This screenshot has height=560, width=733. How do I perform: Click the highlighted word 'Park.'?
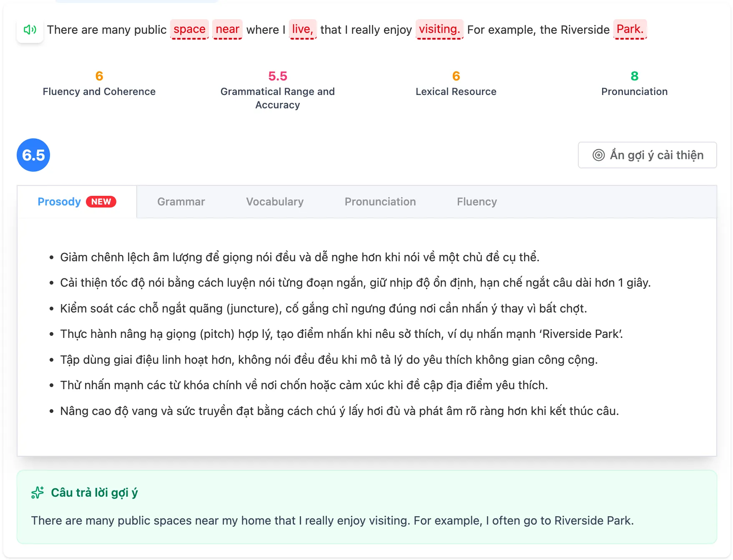click(630, 29)
